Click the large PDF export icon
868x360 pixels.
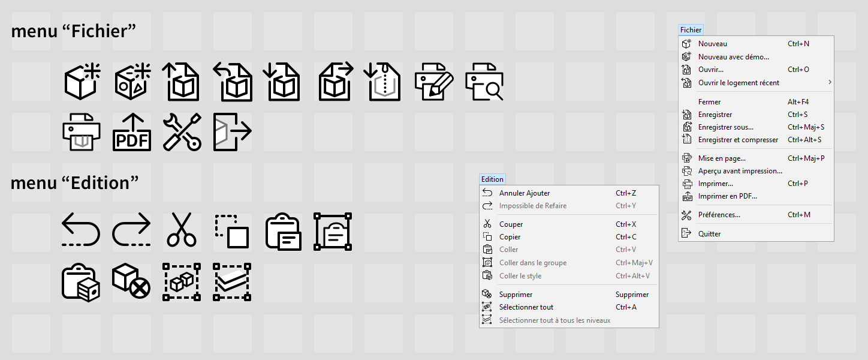[x=132, y=132]
